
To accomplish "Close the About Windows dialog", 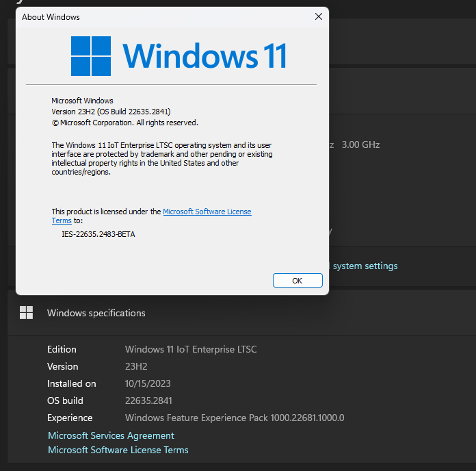I will click(x=319, y=16).
